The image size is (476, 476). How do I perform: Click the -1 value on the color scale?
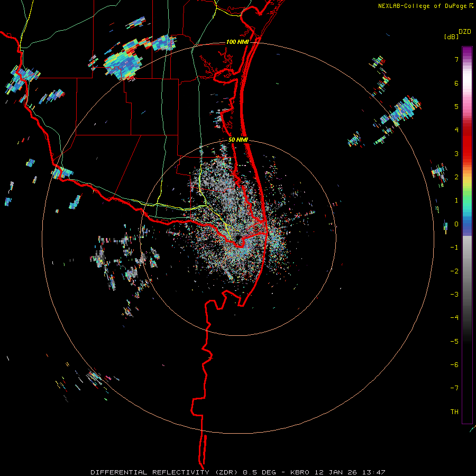coord(454,248)
